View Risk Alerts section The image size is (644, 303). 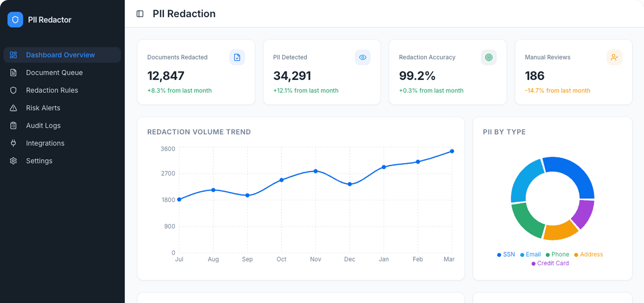click(62, 108)
